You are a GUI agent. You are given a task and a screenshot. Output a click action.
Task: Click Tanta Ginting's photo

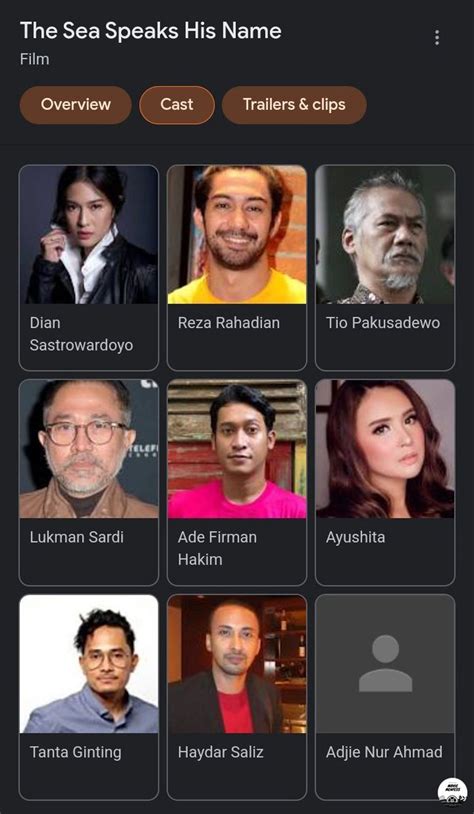tap(89, 664)
